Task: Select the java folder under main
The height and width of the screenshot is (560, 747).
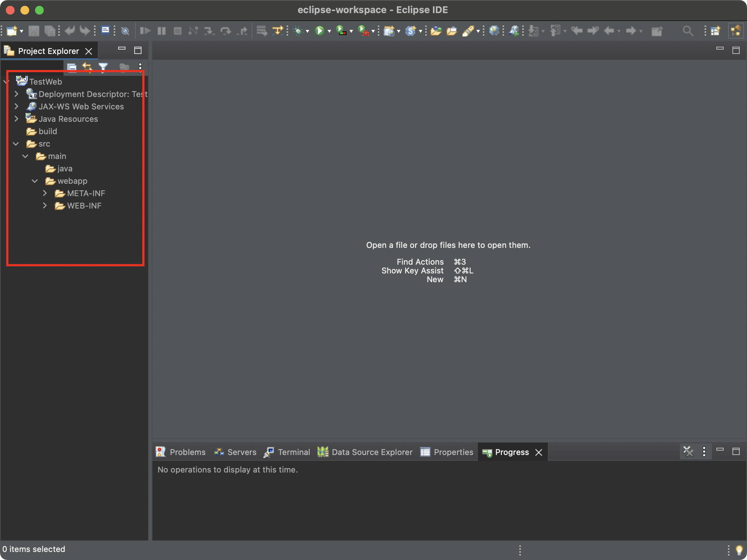Action: tap(59, 168)
